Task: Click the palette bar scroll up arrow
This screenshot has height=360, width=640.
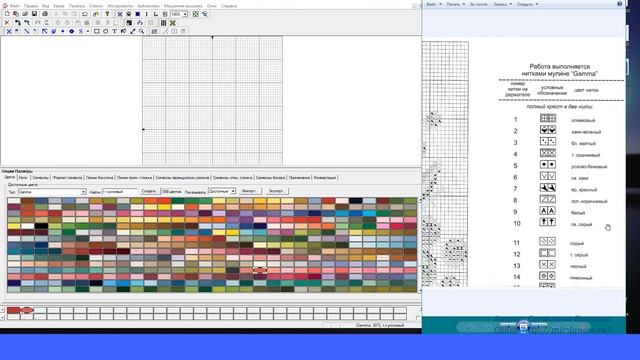Action: point(2,310)
